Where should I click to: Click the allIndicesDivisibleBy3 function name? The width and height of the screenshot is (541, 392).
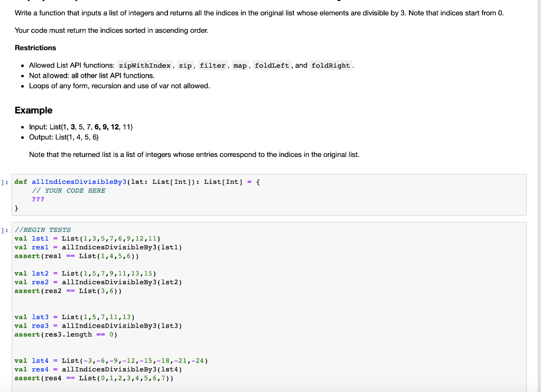(79, 181)
